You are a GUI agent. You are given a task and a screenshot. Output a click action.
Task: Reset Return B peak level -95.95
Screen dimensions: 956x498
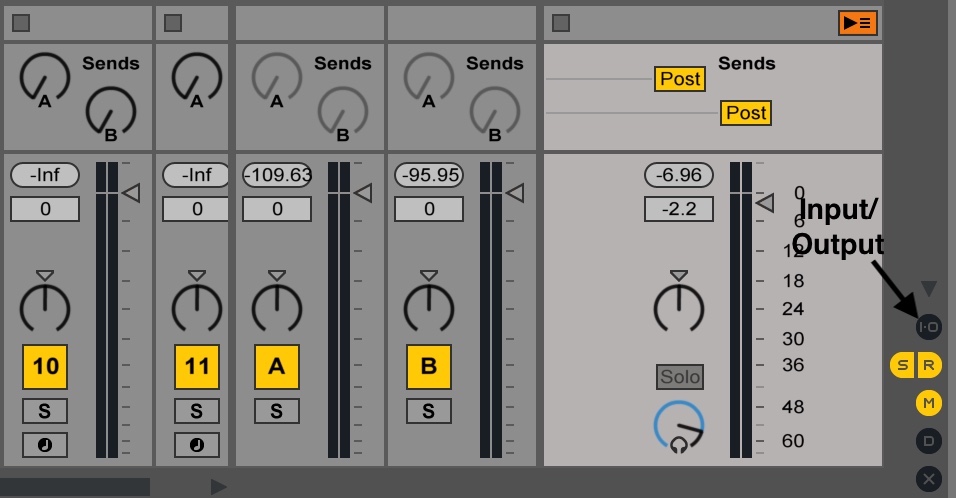[429, 175]
